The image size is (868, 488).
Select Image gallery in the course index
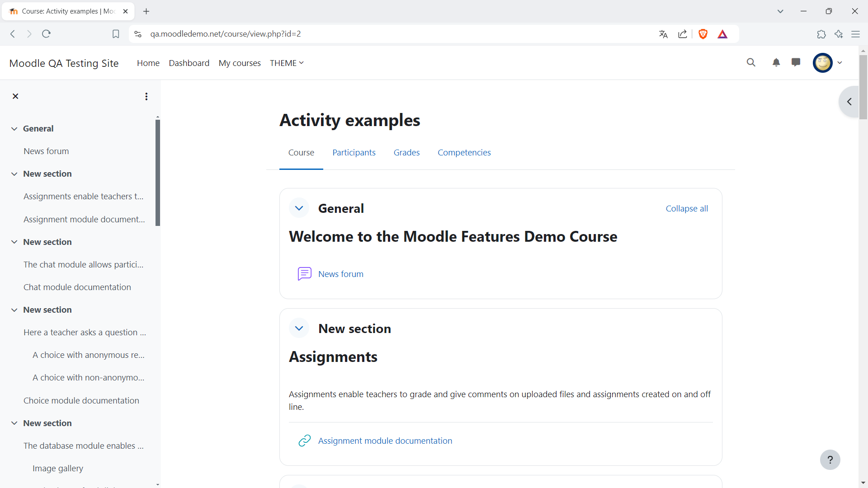[x=58, y=469]
